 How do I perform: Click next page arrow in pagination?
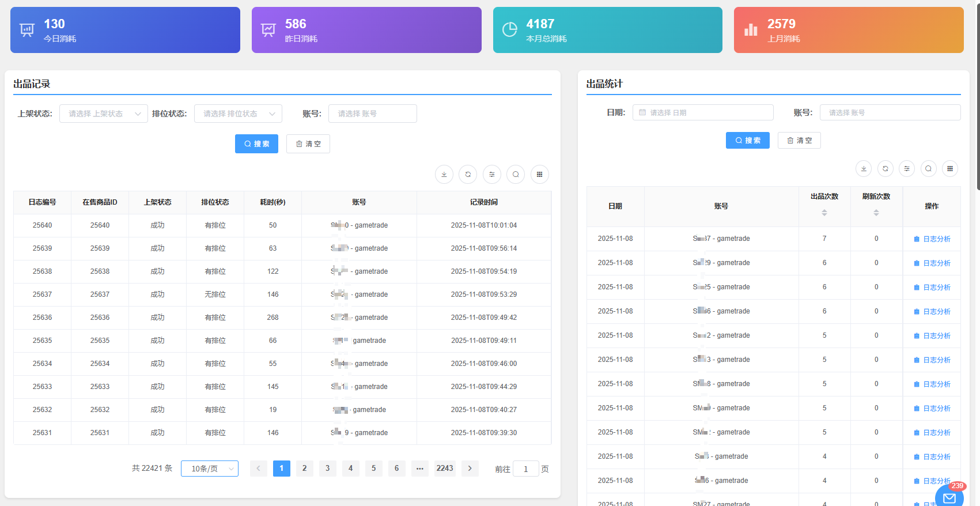tap(470, 469)
